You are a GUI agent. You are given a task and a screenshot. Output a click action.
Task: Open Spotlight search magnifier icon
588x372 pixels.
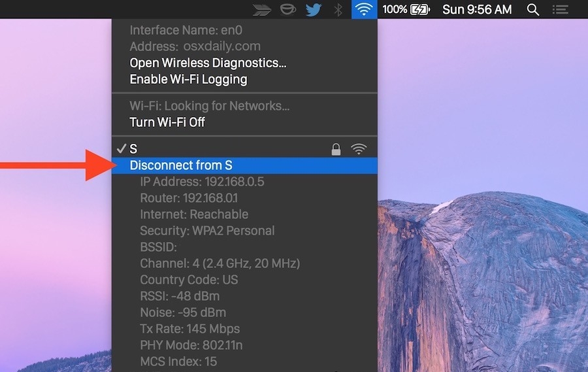click(x=533, y=10)
